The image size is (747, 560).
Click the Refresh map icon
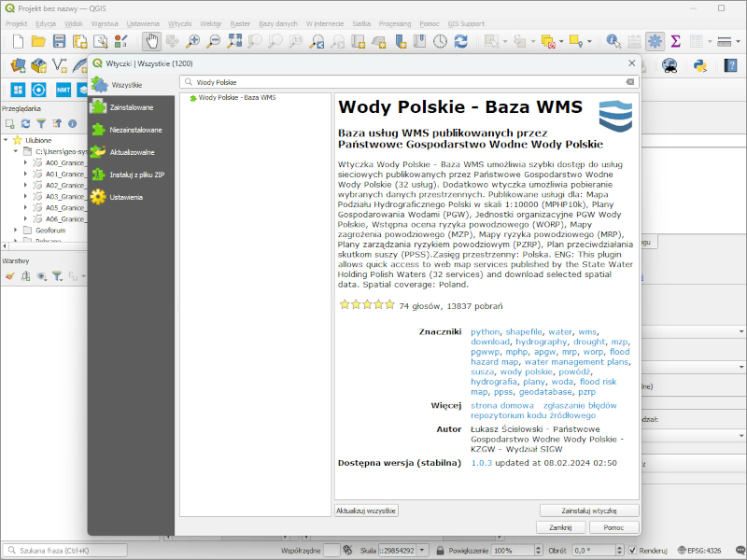click(460, 41)
